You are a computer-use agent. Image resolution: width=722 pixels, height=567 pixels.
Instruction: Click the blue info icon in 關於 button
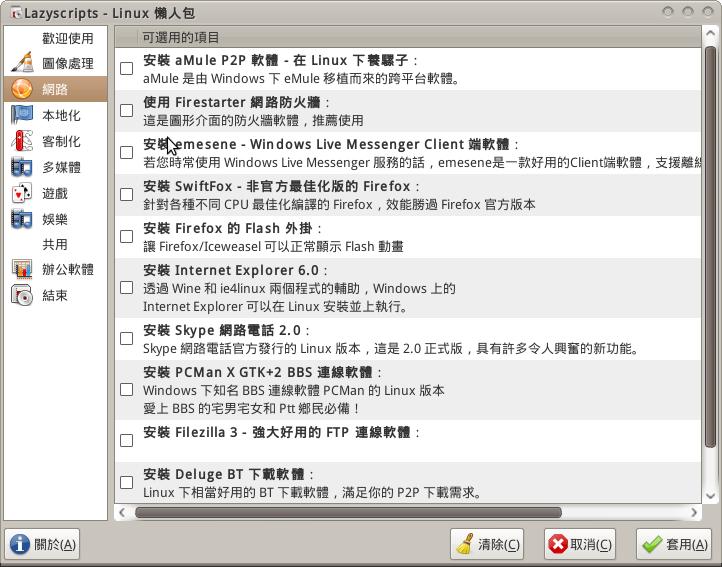click(x=20, y=544)
